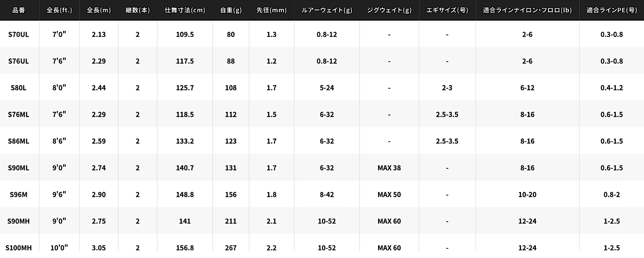The width and height of the screenshot is (644, 258).
Task: Click the エギサイズ(号) column header
Action: (x=447, y=10)
